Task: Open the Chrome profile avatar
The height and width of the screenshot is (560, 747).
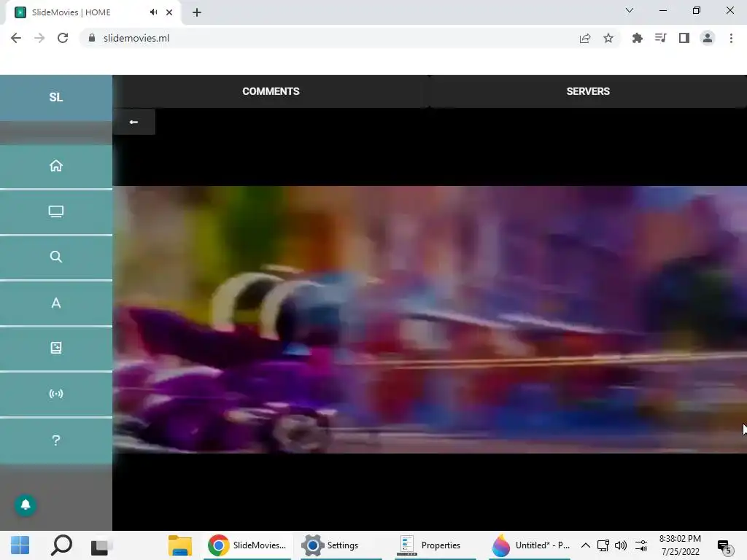Action: pyautogui.click(x=708, y=38)
